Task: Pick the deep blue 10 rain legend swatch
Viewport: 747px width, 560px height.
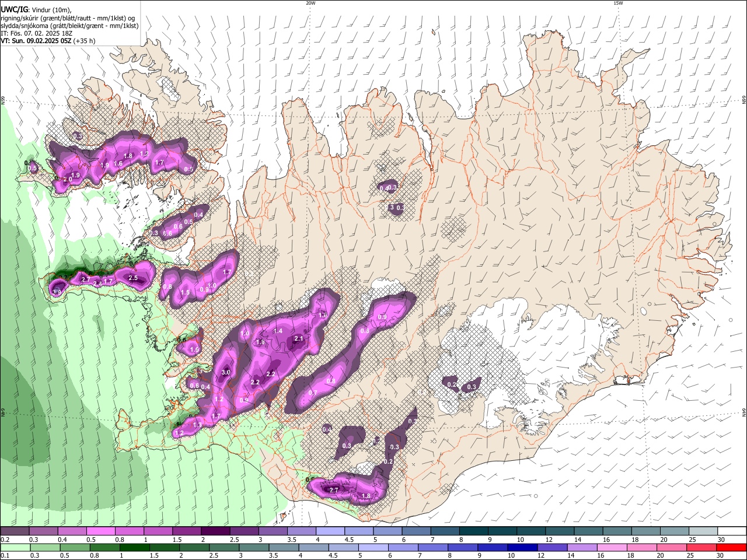Action: [x=521, y=547]
